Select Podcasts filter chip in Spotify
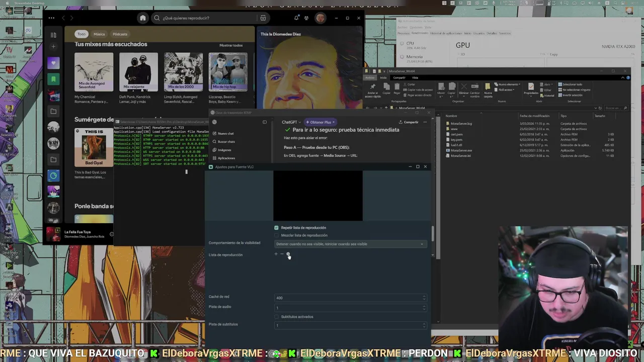 (120, 34)
